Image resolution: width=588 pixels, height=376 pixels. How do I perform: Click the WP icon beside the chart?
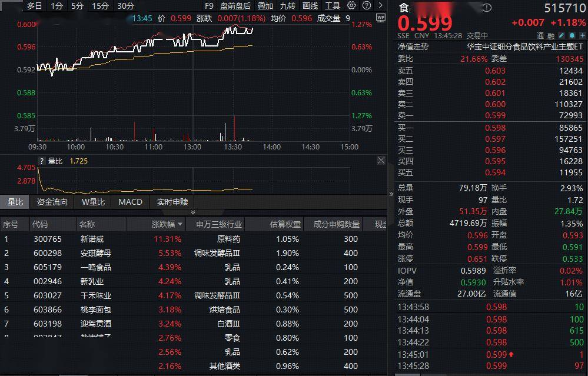(x=380, y=18)
